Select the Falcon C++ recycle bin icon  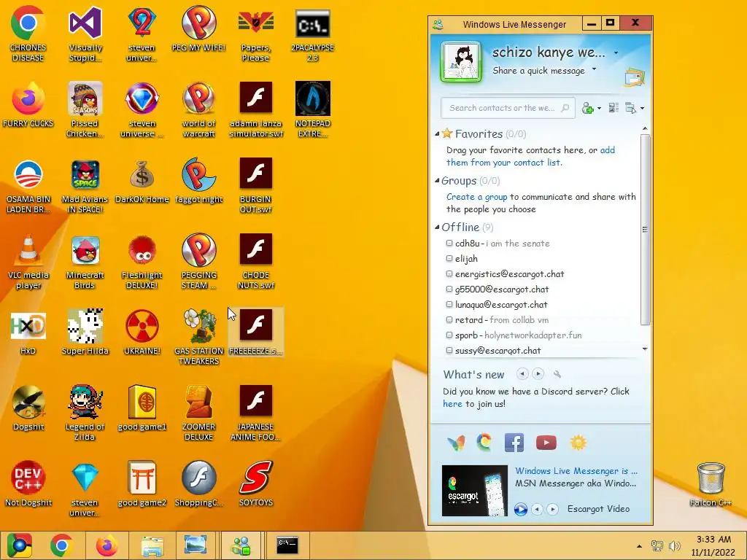pos(711,485)
